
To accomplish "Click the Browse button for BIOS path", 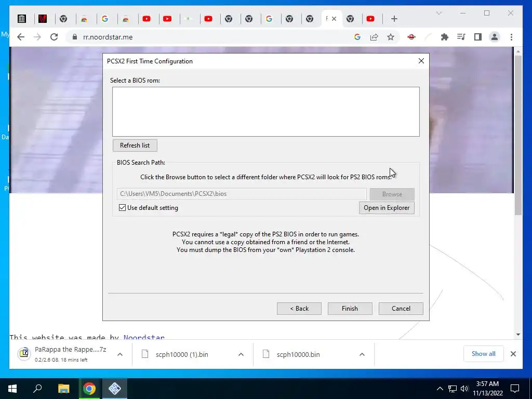I will point(392,194).
